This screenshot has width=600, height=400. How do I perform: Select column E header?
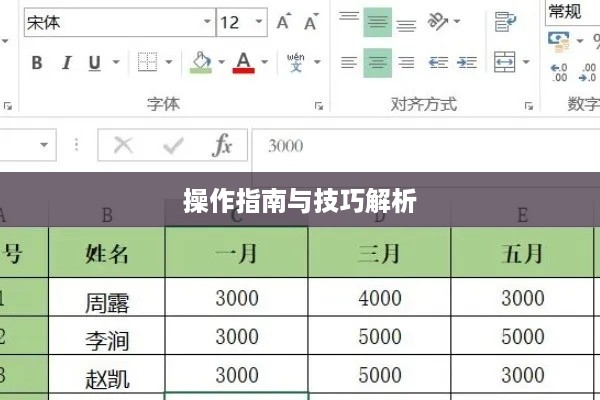(x=522, y=214)
